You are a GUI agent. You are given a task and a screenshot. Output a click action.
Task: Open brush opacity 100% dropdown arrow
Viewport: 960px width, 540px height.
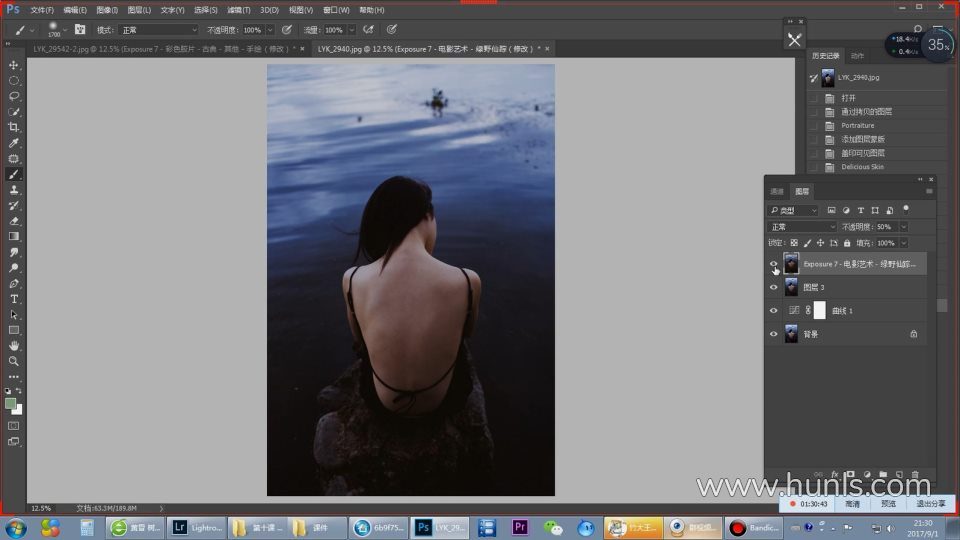(x=270, y=29)
